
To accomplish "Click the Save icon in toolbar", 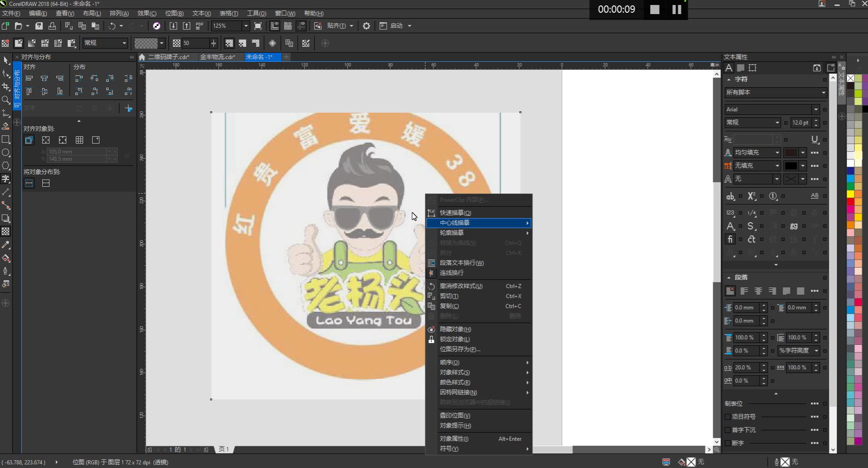I will [39, 26].
